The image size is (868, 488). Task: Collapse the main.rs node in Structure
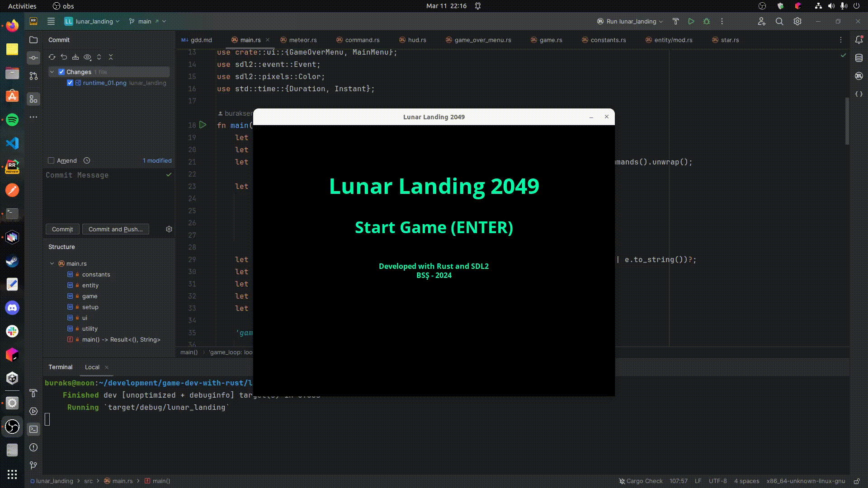[x=52, y=263]
